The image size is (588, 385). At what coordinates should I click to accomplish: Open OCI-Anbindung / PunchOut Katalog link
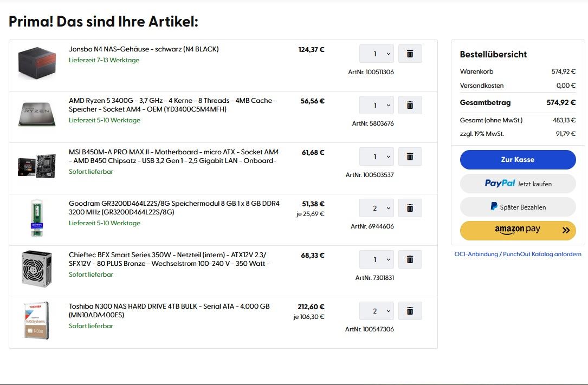[x=518, y=254]
